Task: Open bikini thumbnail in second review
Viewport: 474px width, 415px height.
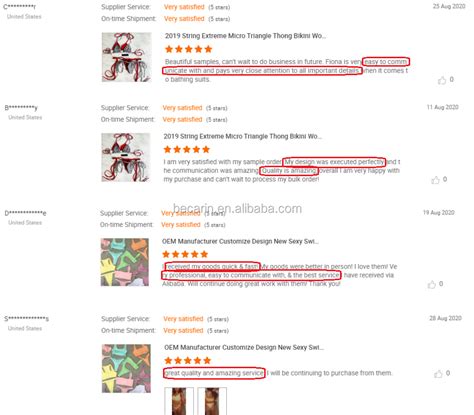Action: point(125,157)
